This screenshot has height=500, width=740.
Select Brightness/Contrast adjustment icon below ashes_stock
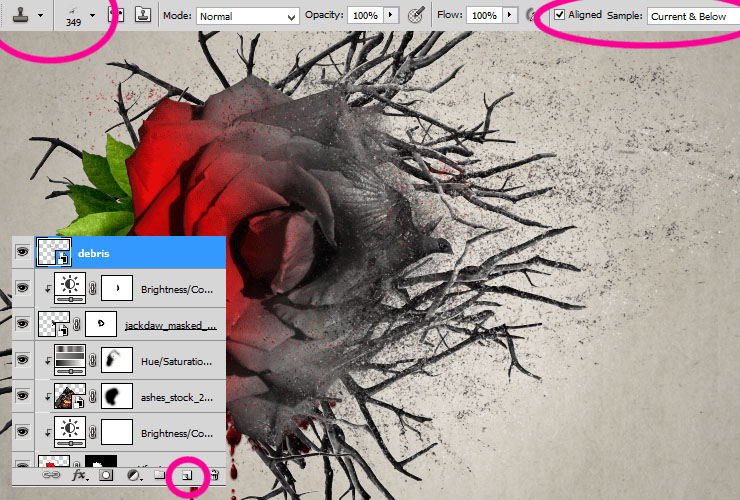click(70, 432)
